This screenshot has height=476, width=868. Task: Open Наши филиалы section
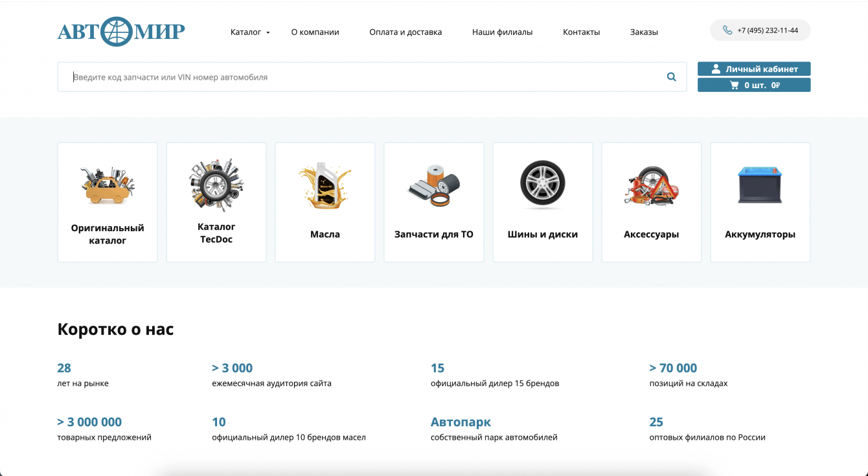point(503,31)
